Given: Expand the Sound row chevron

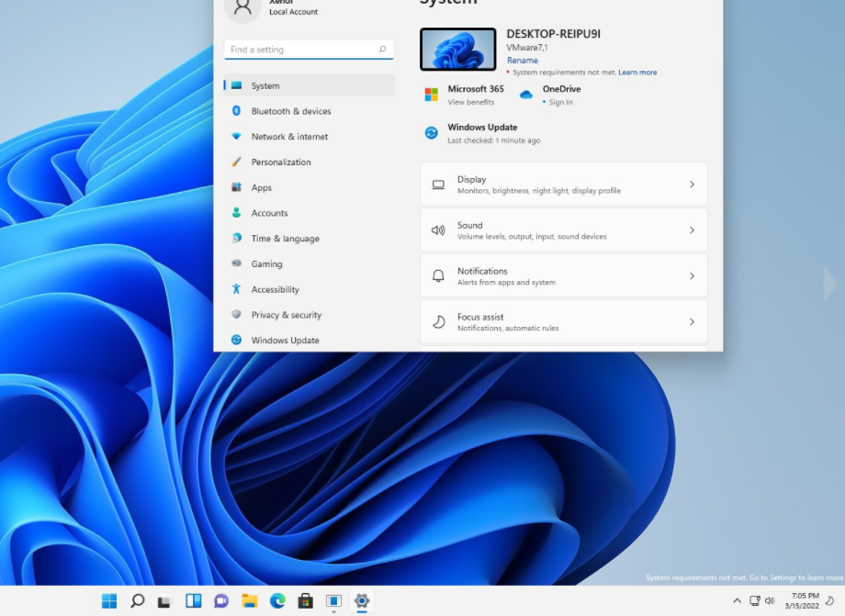Looking at the screenshot, I should (x=692, y=230).
